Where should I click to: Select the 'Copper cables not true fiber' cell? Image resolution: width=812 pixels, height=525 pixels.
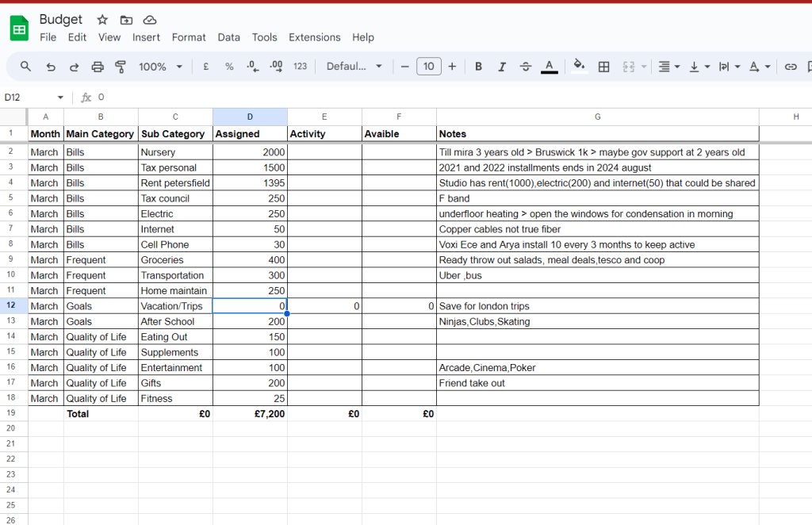pyautogui.click(x=598, y=229)
